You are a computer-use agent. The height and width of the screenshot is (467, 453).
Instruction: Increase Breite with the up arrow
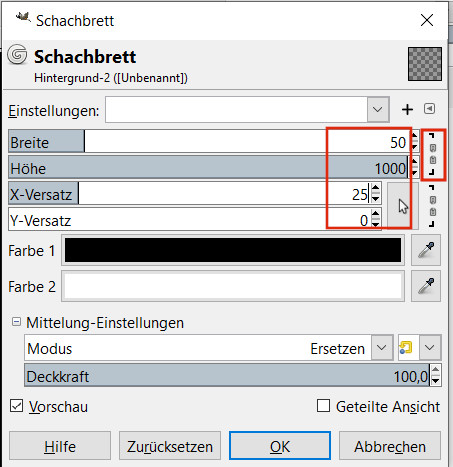(414, 136)
